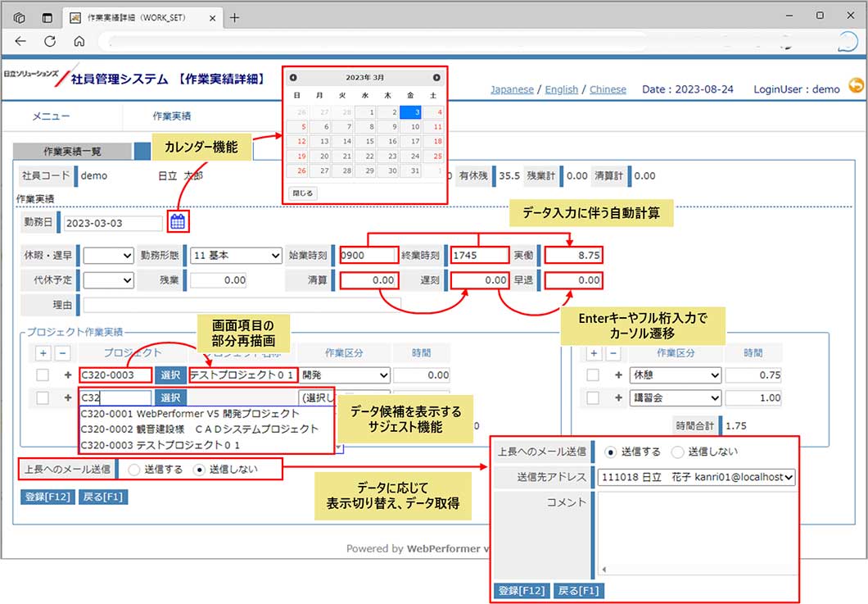868x604 pixels.
Task: Go to next month in calendar popup
Action: [x=436, y=78]
